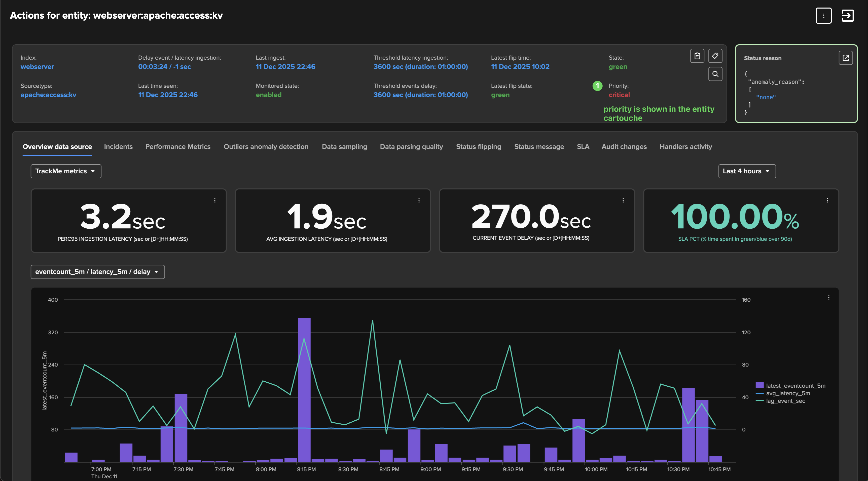Screen dimensions: 868x481
Task: Open Status reason in external popup icon
Action: coord(845,58)
